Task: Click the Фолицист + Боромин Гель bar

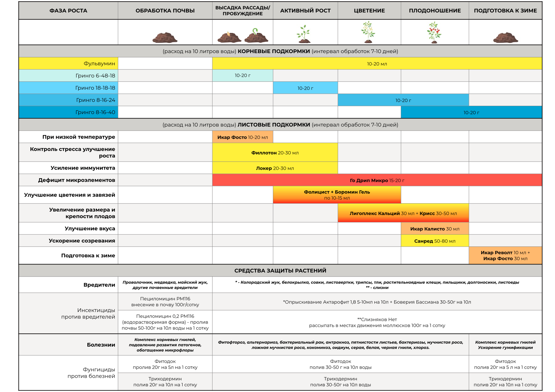Action: (337, 195)
